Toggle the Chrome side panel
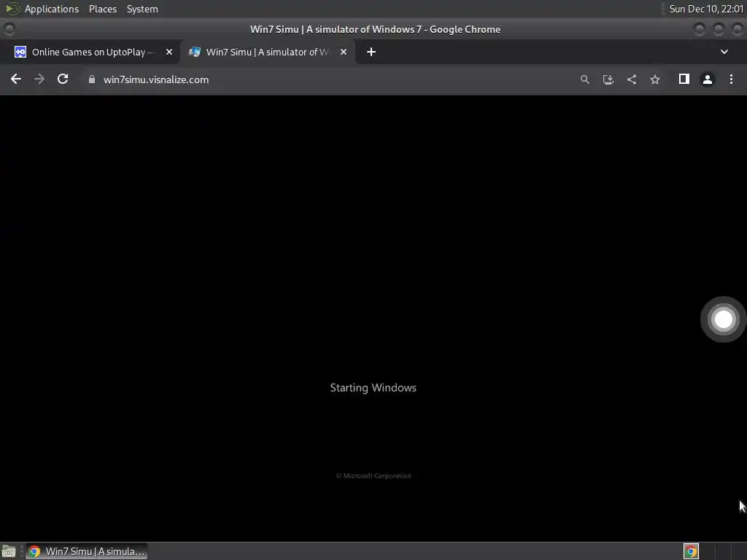 [x=684, y=79]
